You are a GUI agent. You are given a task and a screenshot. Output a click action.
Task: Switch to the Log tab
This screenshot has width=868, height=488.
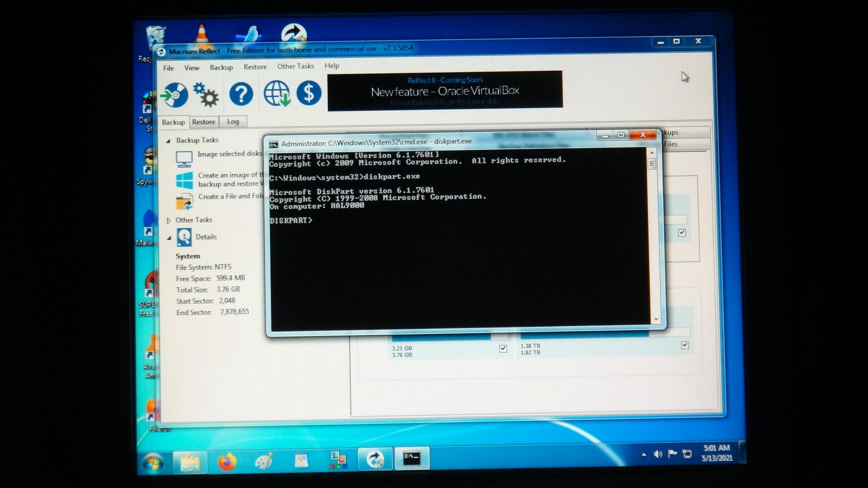coord(233,122)
